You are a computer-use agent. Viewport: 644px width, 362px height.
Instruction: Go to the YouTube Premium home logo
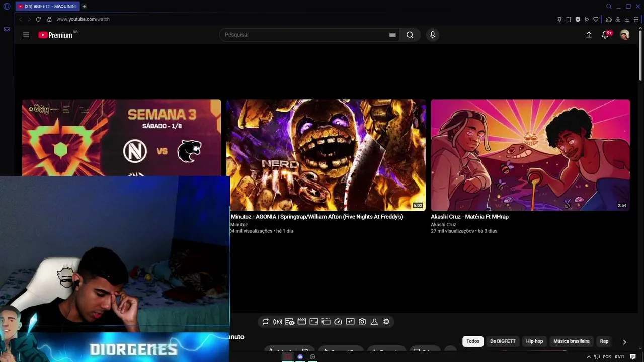pyautogui.click(x=55, y=35)
